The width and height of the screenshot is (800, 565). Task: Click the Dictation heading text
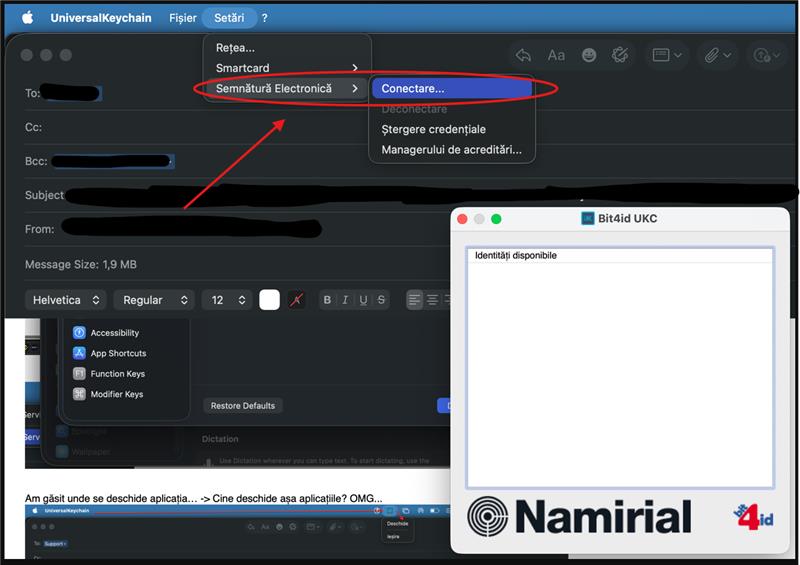[x=220, y=439]
